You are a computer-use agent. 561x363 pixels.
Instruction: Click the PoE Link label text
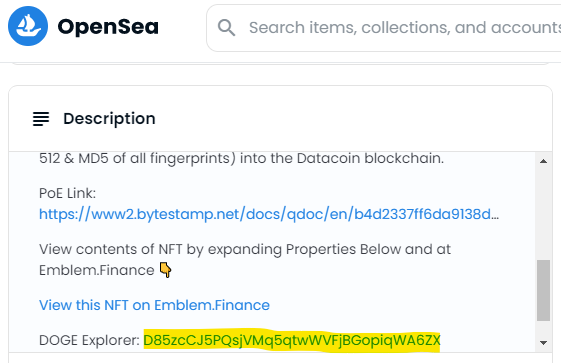coord(67,193)
